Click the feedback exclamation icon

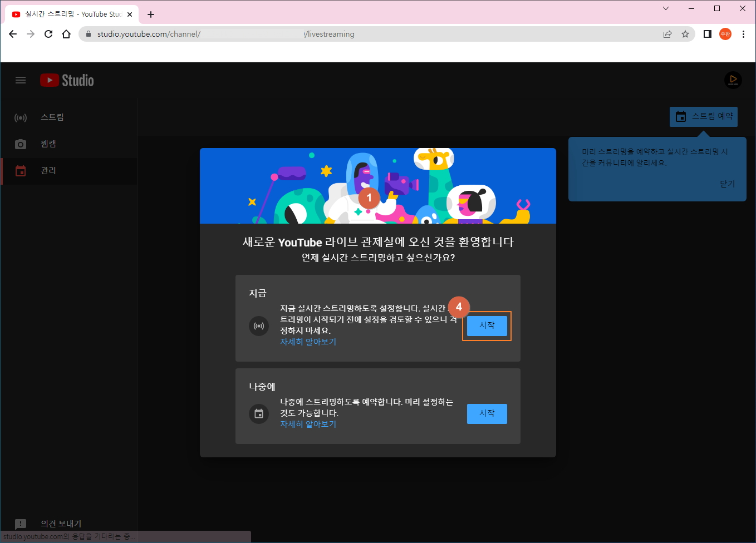click(21, 524)
